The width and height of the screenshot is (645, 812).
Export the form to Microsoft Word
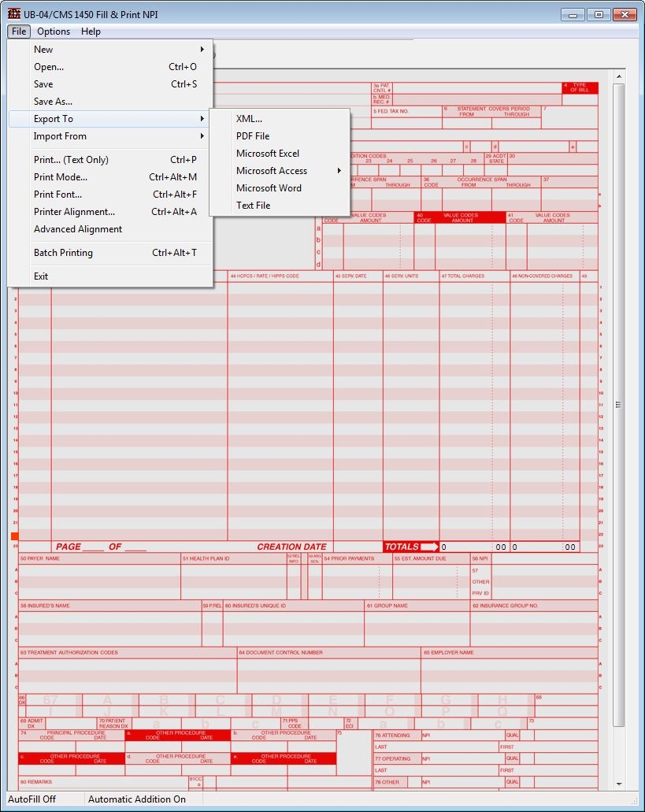click(x=269, y=188)
